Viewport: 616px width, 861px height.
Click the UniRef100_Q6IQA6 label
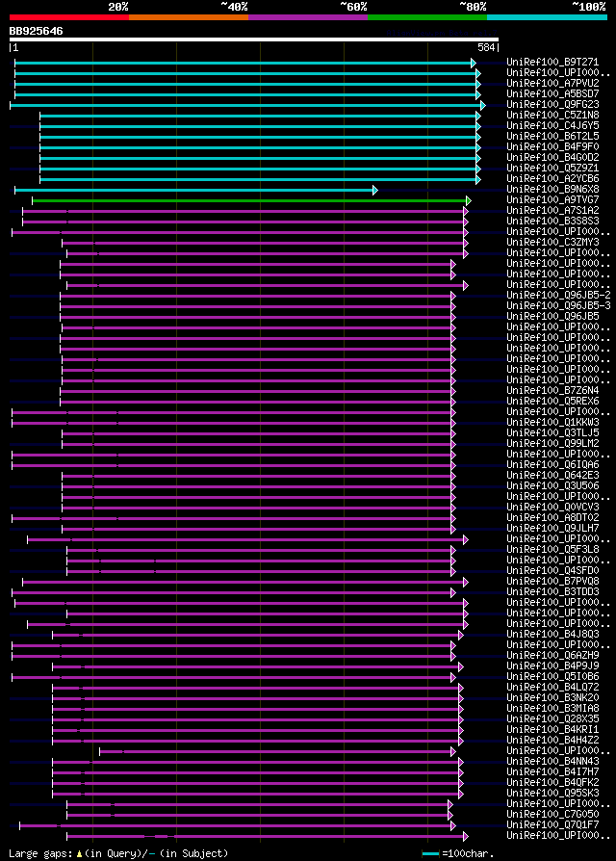coord(552,464)
